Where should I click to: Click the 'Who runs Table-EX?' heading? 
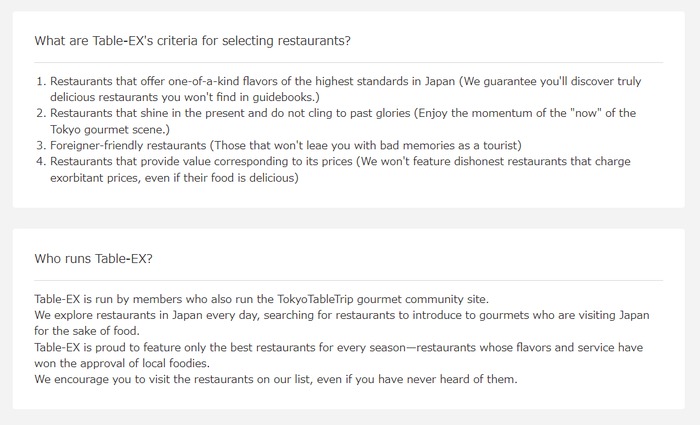click(93, 258)
